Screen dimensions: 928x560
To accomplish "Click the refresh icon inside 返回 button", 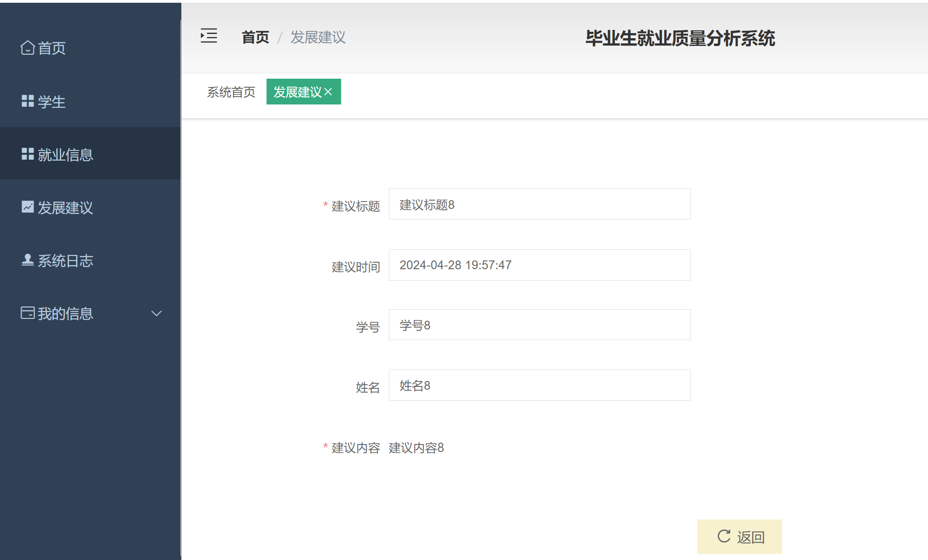I will pos(724,536).
